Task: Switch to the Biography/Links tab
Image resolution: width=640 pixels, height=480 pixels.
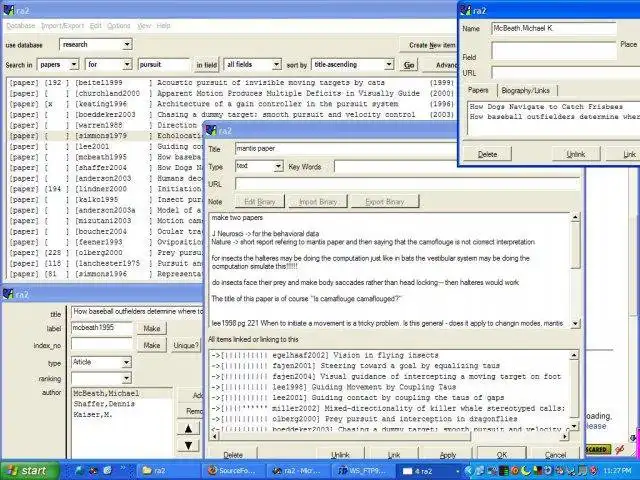Action: (x=526, y=90)
